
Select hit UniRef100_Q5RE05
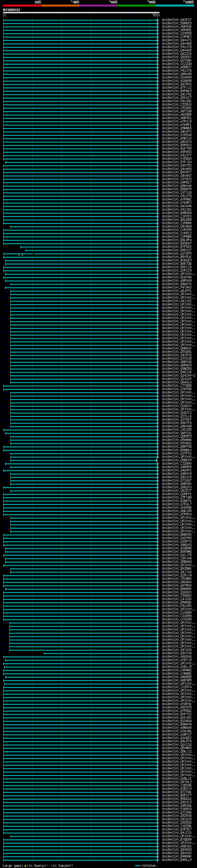tap(176, 460)
